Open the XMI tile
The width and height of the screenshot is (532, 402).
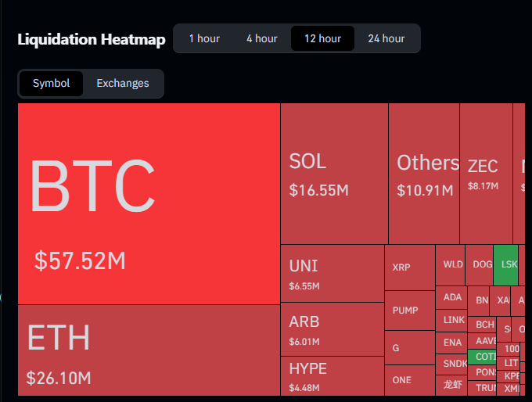pyautogui.click(x=508, y=389)
